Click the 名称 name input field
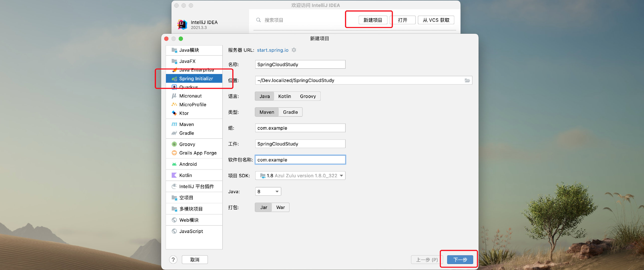This screenshot has height=270, width=644. (300, 64)
